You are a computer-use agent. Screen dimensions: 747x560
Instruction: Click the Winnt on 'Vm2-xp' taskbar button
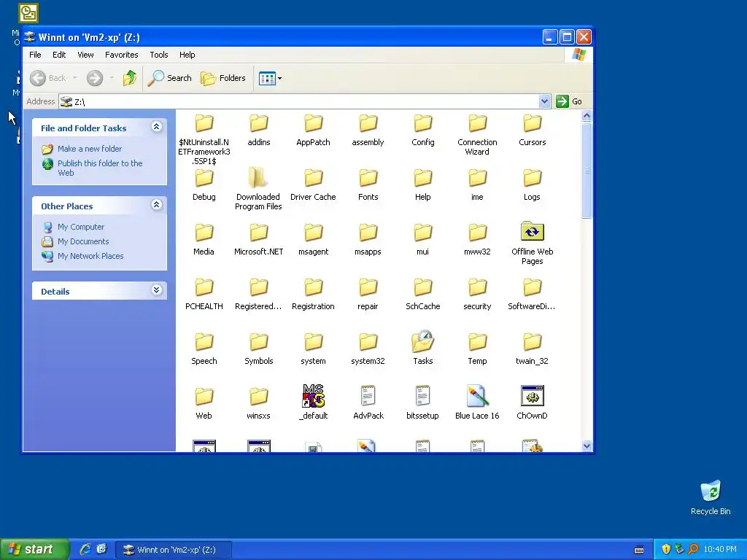pyautogui.click(x=174, y=550)
